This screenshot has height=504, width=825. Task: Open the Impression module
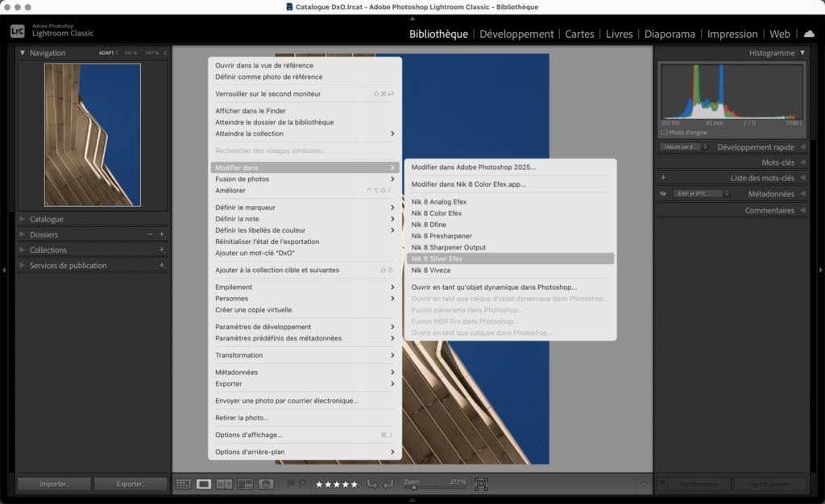coord(732,34)
